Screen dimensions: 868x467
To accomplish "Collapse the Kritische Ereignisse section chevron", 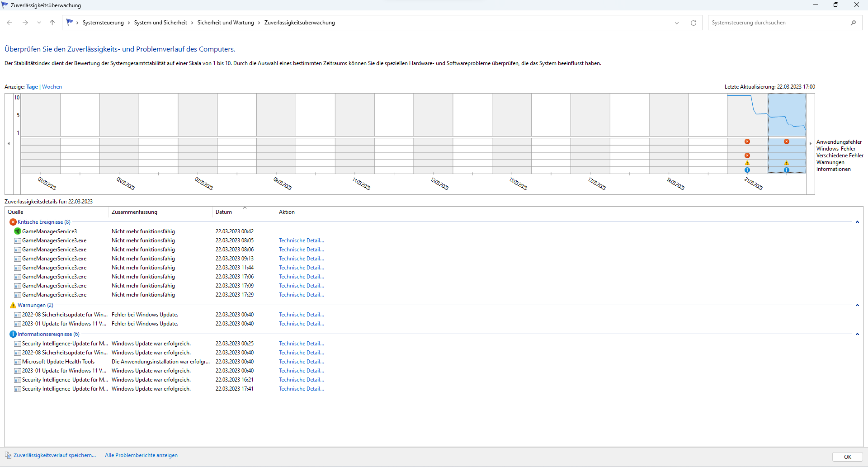I will coord(857,222).
